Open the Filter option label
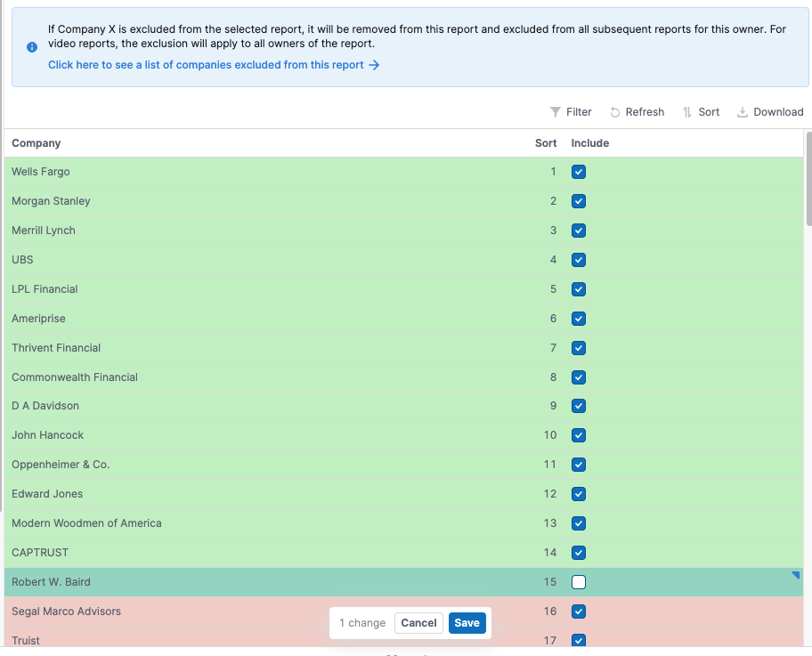Screen dimensions: 812x656 coord(579,112)
